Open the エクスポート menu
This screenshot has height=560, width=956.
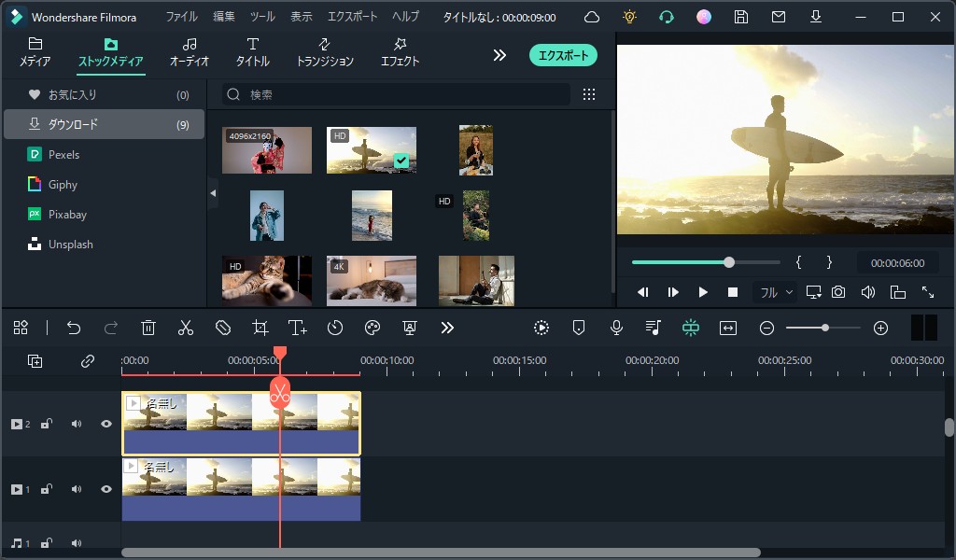tap(352, 17)
